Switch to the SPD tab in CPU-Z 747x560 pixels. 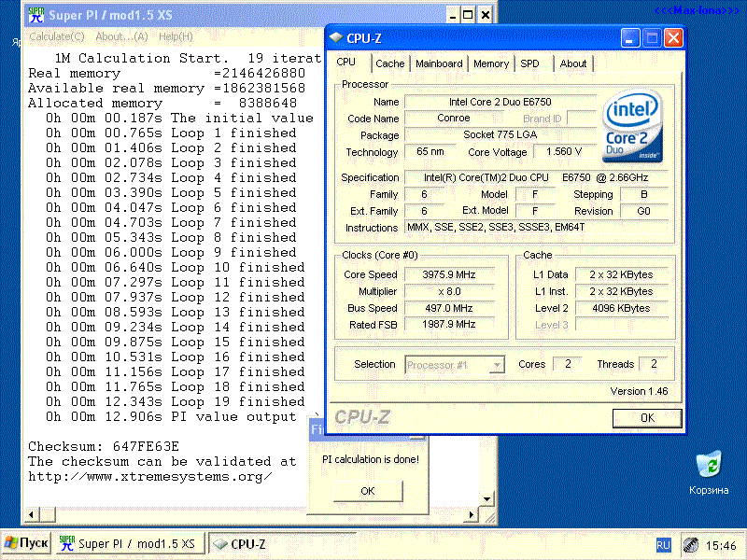point(529,63)
